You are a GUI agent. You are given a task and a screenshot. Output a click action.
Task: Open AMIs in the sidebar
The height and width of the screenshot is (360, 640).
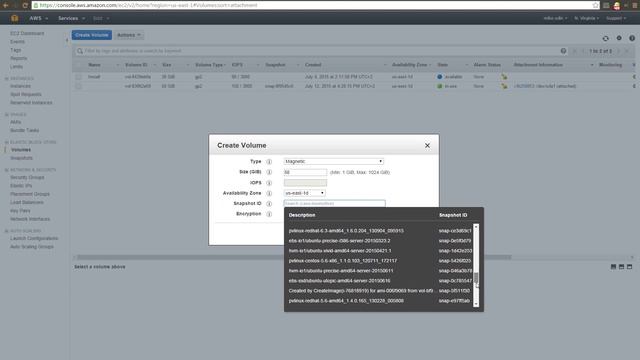click(16, 122)
